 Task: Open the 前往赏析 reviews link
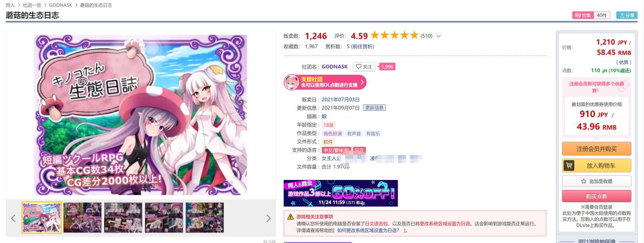362,46
